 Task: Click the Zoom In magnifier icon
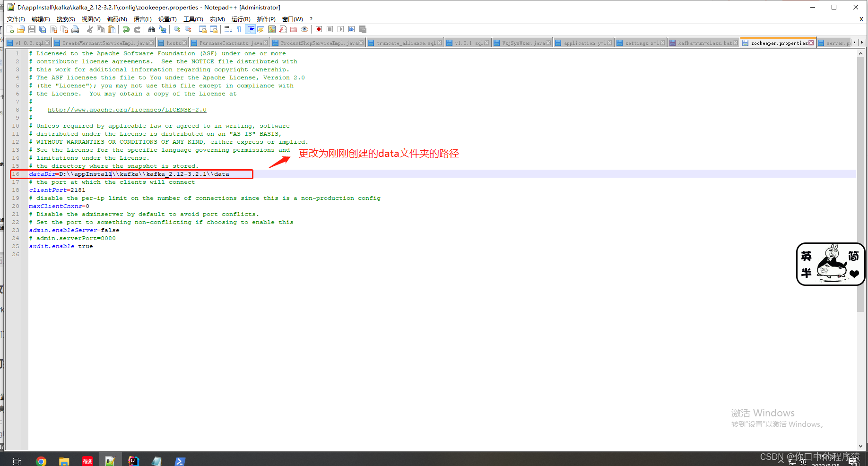pos(177,29)
